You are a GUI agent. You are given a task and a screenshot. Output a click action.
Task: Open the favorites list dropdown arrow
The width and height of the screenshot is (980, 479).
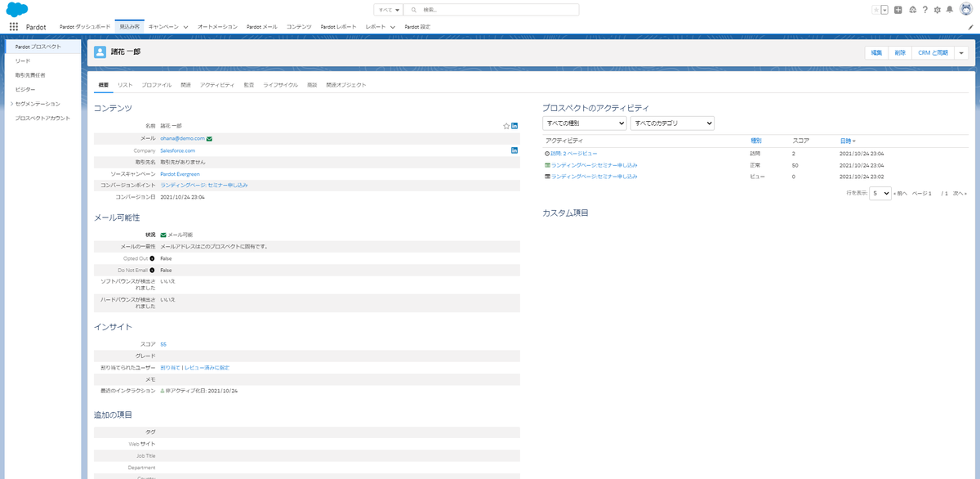click(x=884, y=10)
